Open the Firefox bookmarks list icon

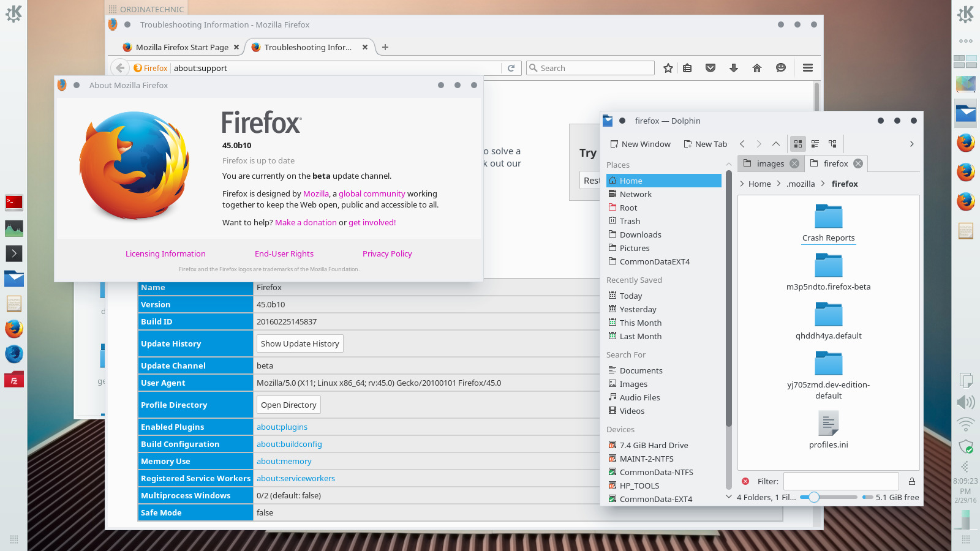coord(687,68)
